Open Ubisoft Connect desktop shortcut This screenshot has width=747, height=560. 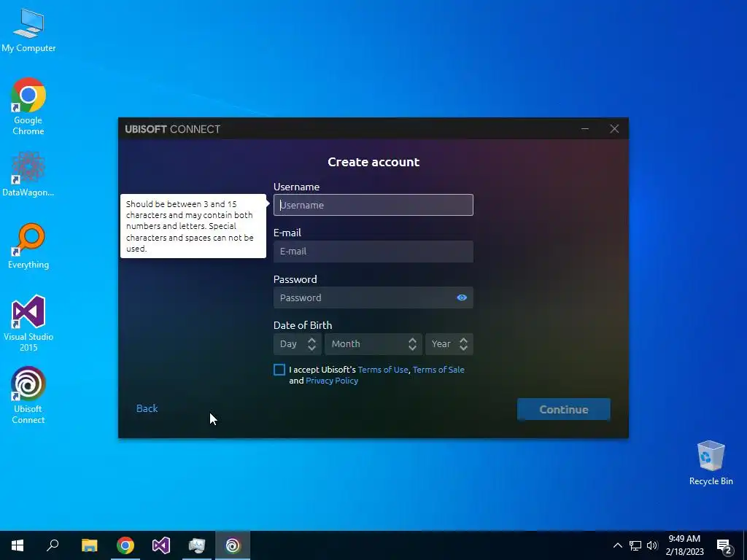tap(28, 394)
